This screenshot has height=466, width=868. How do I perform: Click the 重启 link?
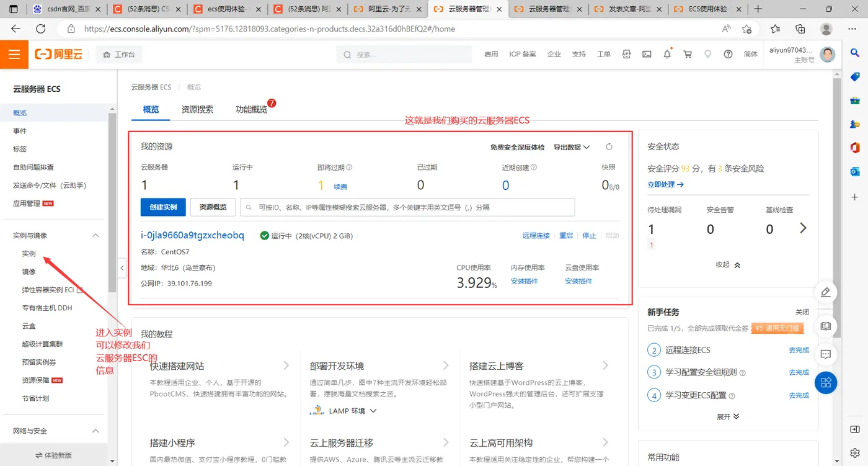[566, 236]
